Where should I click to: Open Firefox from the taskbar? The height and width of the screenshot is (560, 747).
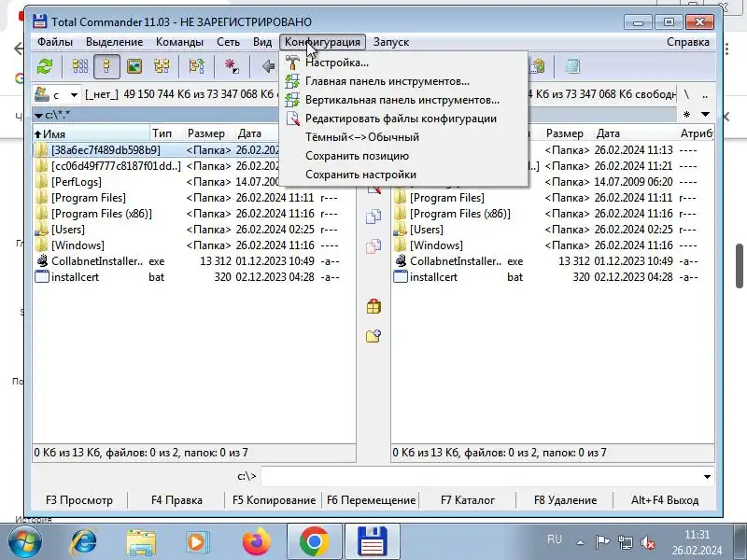click(256, 541)
